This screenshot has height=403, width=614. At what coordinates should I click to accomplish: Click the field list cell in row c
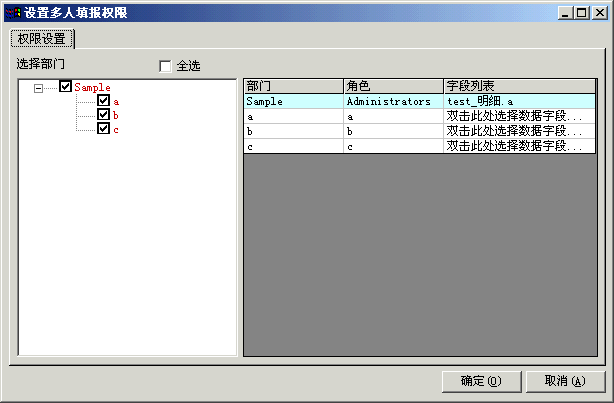tap(520, 146)
